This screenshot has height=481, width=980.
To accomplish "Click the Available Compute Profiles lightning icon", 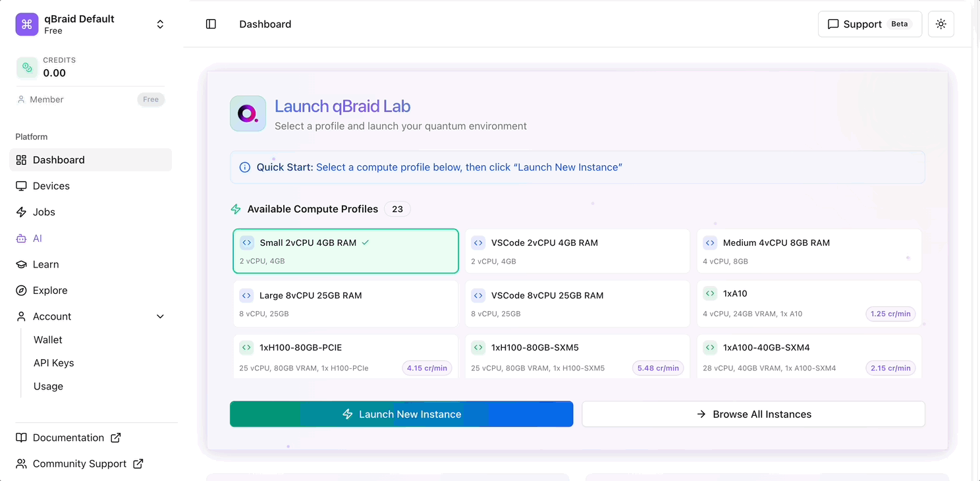I will [236, 209].
